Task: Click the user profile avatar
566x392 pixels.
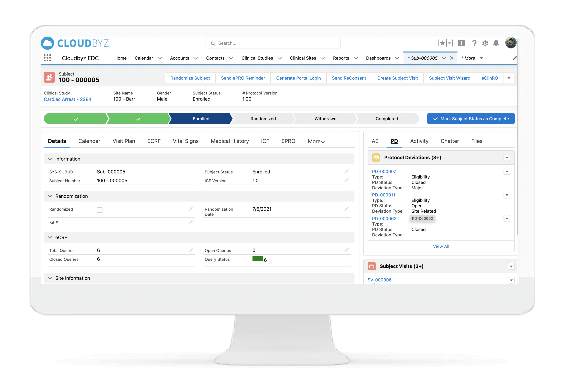Action: pos(511,43)
